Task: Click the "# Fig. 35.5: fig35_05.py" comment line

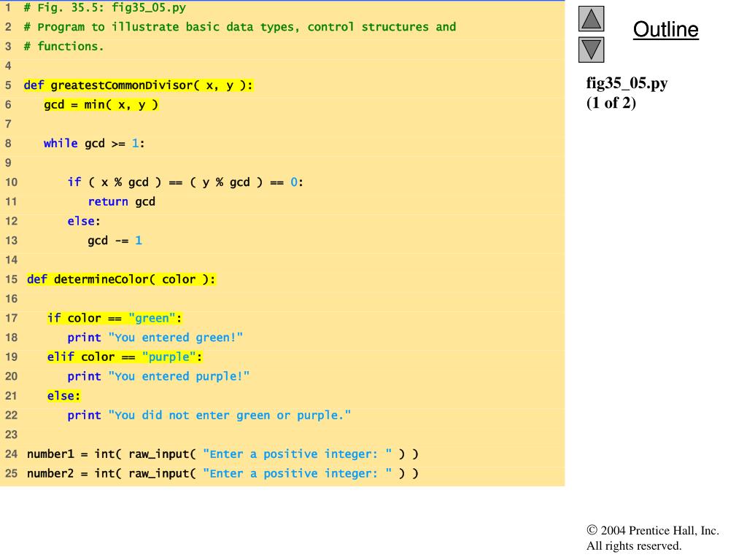Action: coord(105,7)
